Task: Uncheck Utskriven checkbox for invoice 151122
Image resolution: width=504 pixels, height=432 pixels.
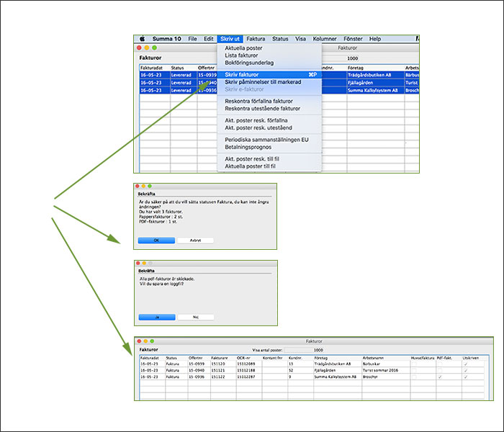Action: click(x=465, y=377)
